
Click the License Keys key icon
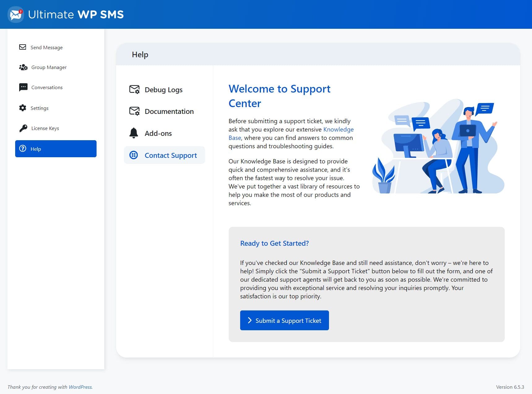click(23, 128)
